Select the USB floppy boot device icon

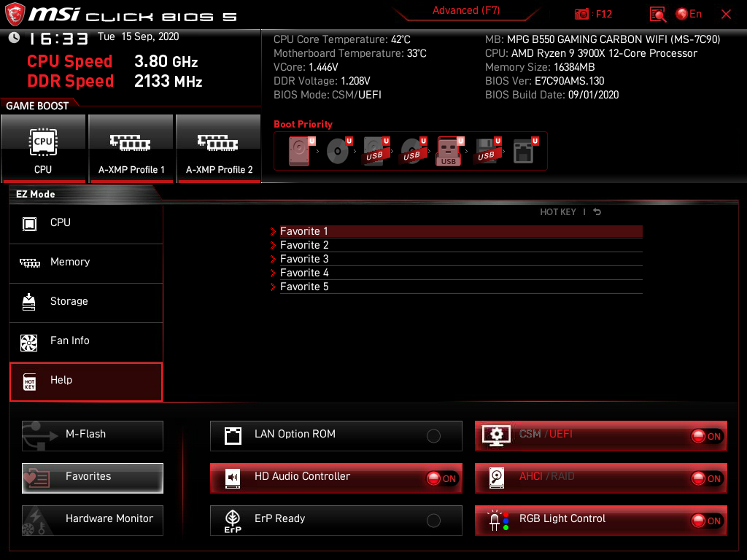[x=488, y=151]
